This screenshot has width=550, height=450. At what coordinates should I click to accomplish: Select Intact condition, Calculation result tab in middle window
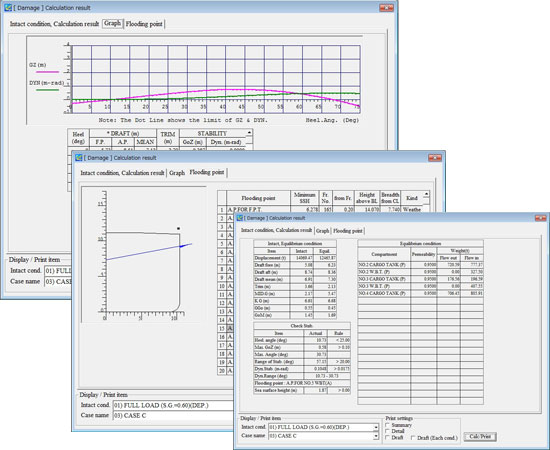pyautogui.click(x=122, y=173)
